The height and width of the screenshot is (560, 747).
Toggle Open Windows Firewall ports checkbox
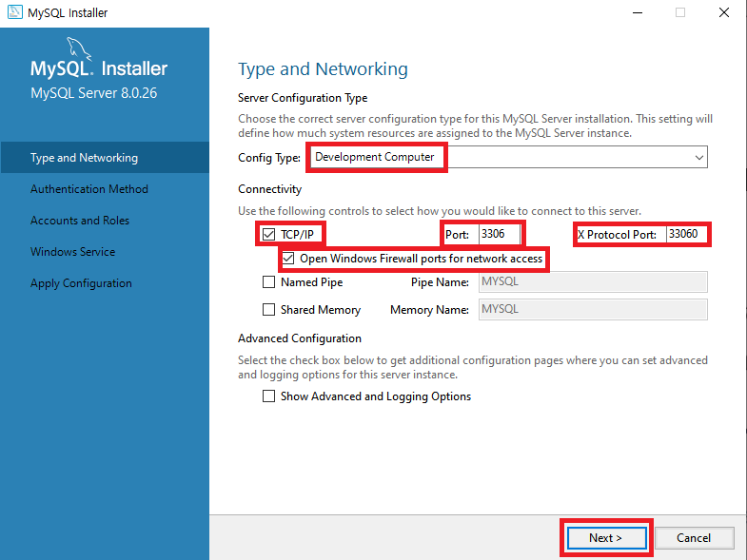pos(288,259)
